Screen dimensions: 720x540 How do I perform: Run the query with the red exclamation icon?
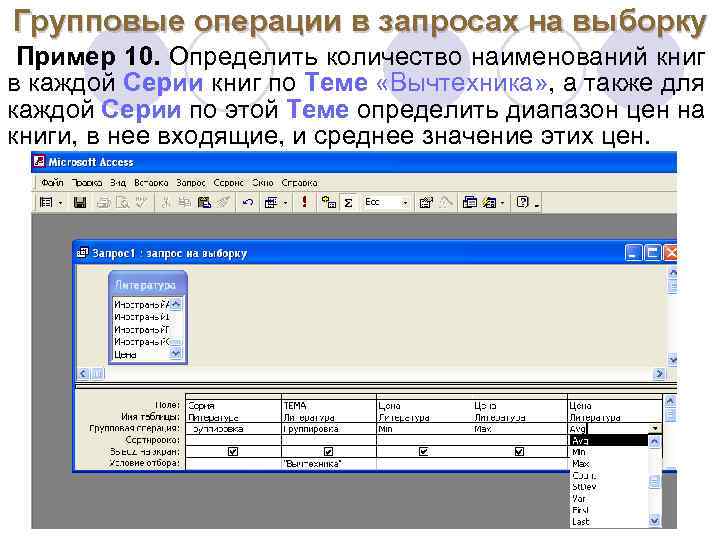click(x=304, y=202)
